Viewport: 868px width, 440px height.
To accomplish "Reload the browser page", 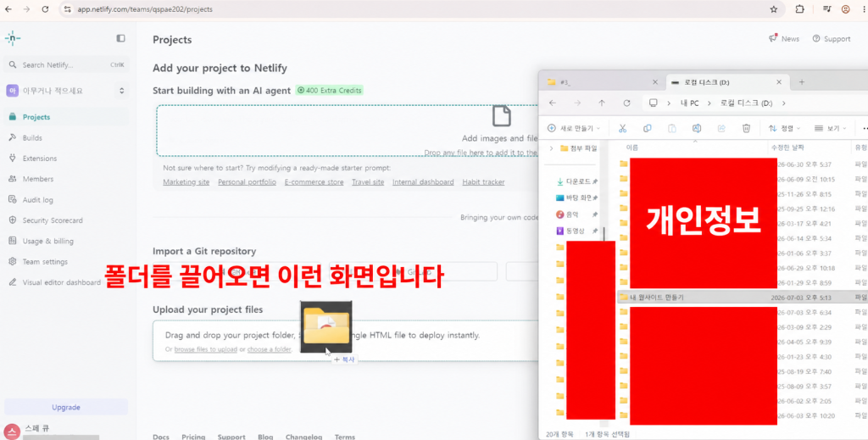I will 46,9.
